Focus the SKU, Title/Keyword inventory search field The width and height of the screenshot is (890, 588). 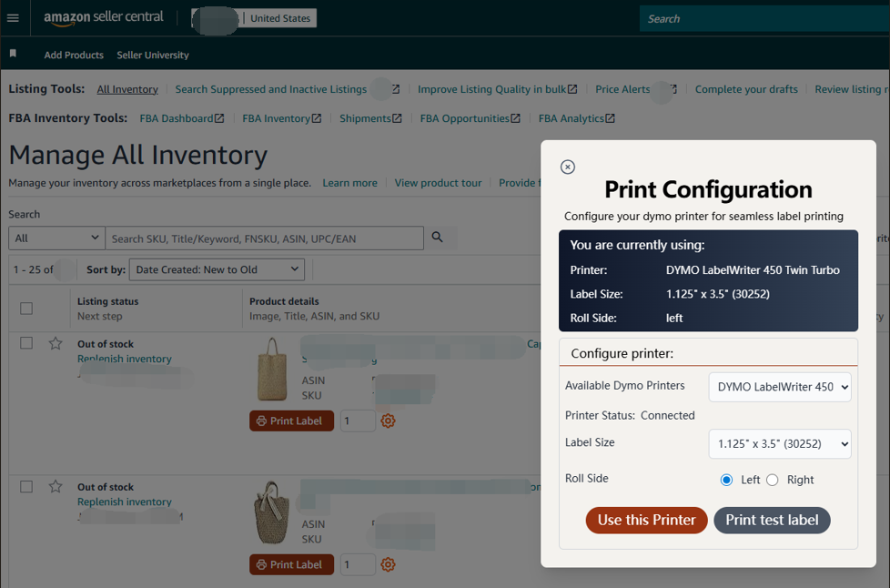pyautogui.click(x=265, y=238)
